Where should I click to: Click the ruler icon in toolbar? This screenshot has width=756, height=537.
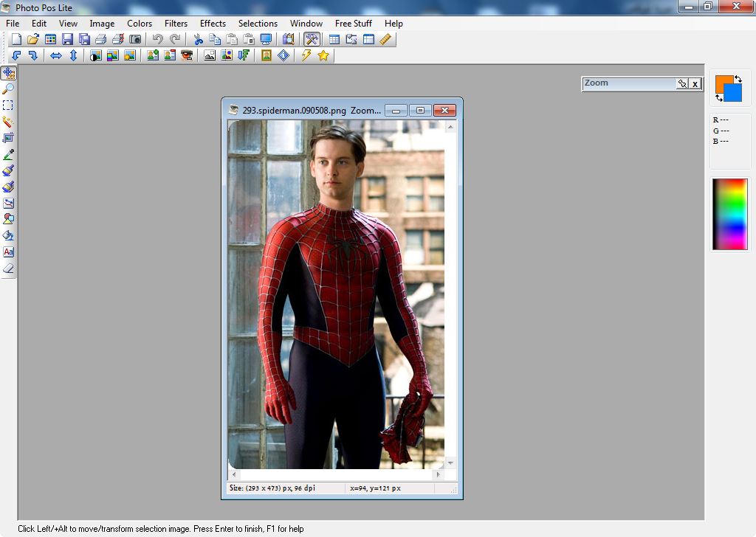point(385,40)
